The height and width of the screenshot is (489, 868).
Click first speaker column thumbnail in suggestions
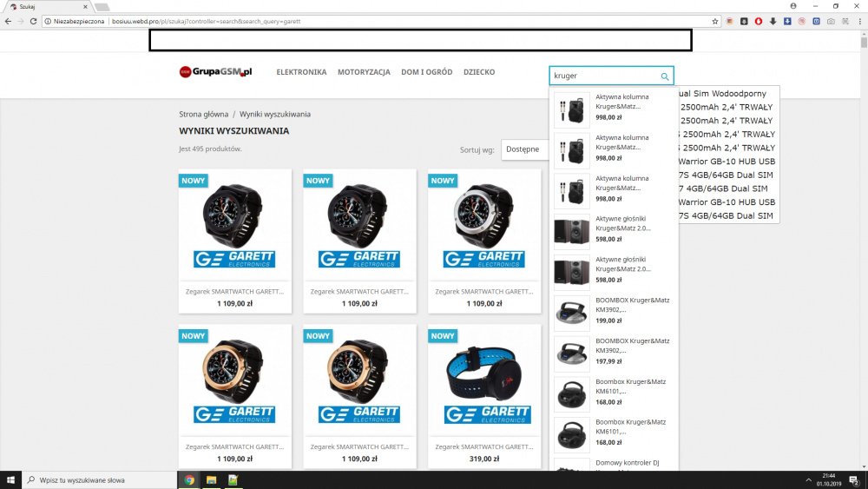pyautogui.click(x=572, y=109)
